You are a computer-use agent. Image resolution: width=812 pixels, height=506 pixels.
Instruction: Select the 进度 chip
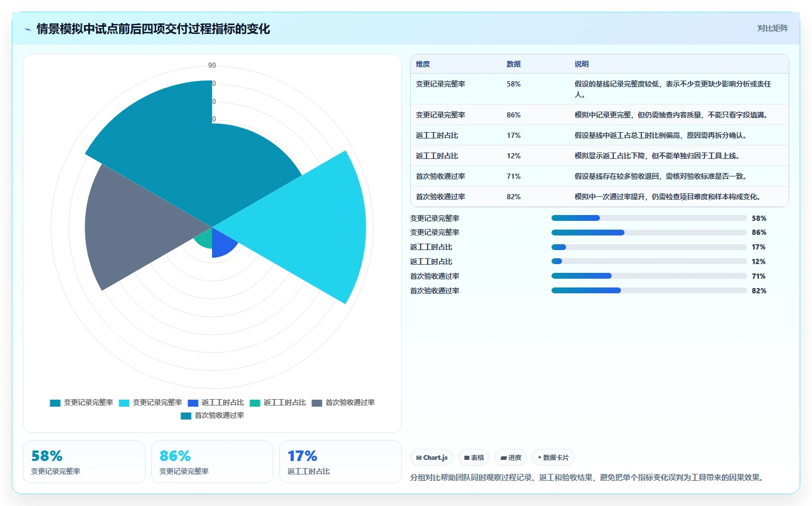pos(511,458)
